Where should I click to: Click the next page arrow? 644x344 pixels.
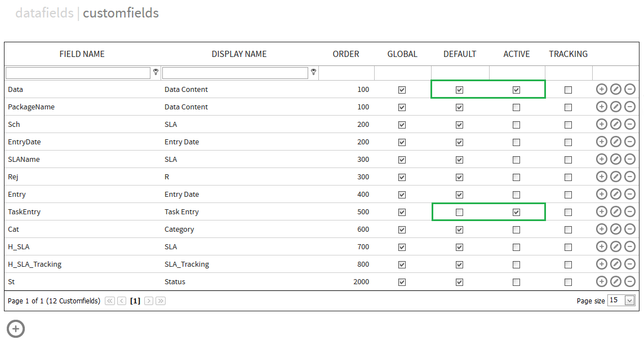(148, 301)
